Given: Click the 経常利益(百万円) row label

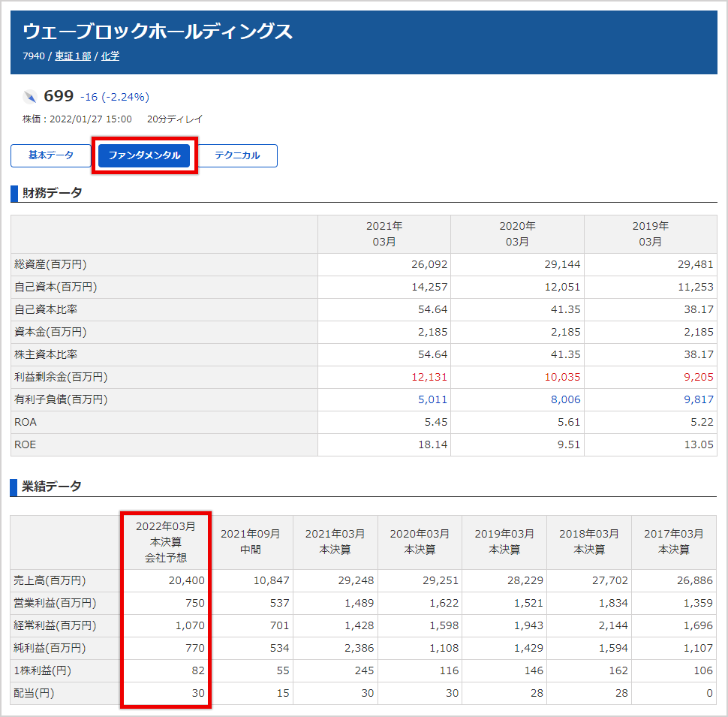Looking at the screenshot, I should point(55,625).
